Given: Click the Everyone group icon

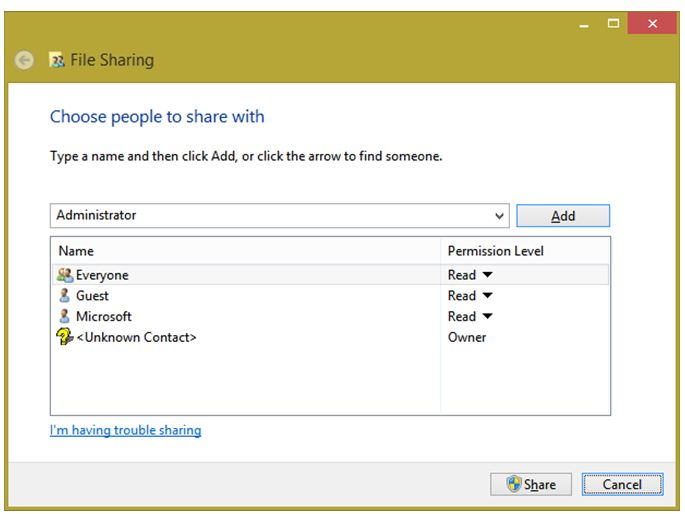Looking at the screenshot, I should click(65, 275).
